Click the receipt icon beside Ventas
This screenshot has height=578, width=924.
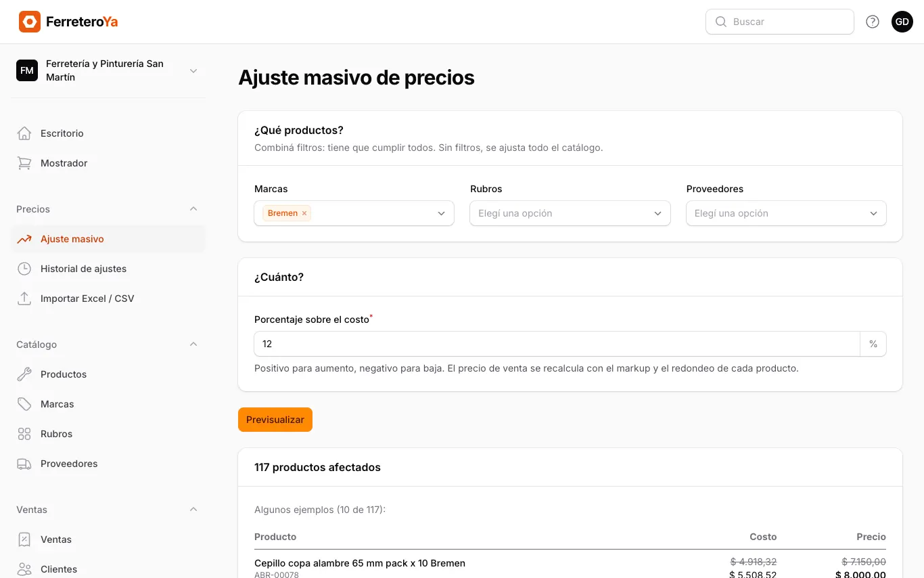point(24,539)
